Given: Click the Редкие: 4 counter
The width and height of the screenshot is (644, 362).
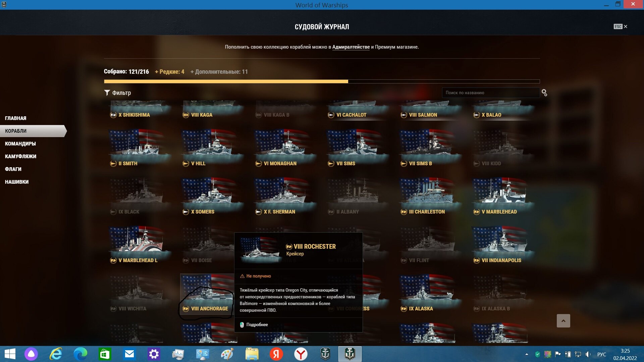Looking at the screenshot, I should [169, 72].
